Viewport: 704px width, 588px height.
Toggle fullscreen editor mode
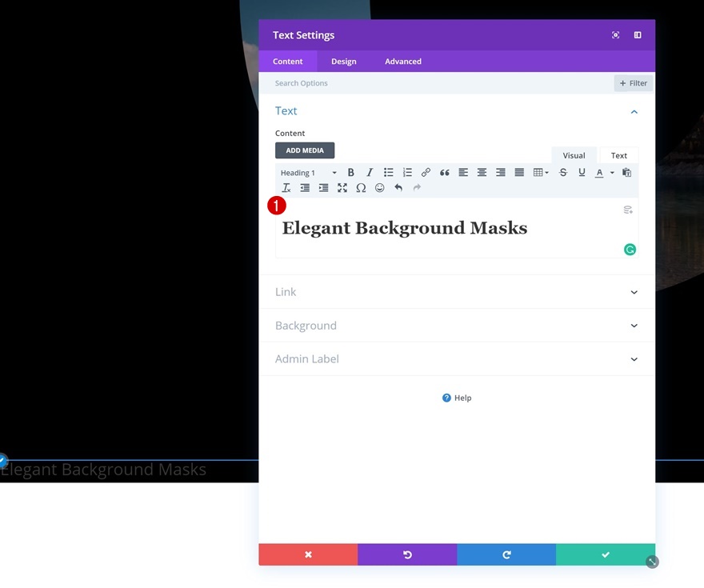342,188
